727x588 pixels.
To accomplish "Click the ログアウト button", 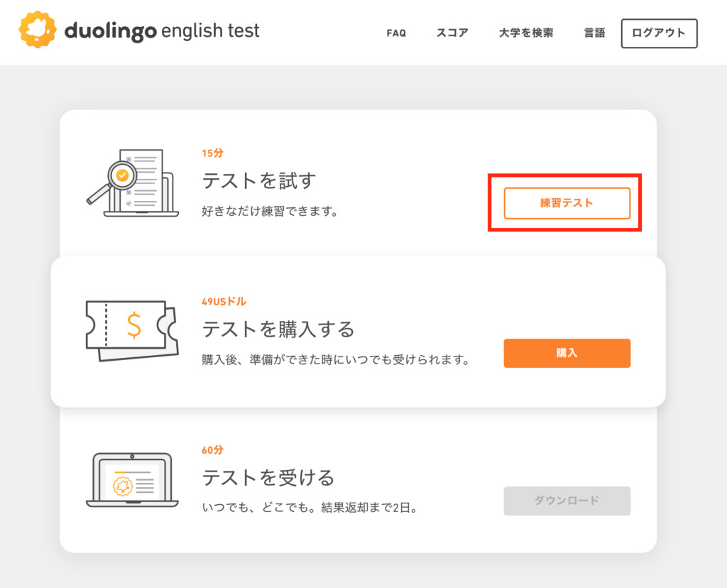I will click(x=659, y=33).
